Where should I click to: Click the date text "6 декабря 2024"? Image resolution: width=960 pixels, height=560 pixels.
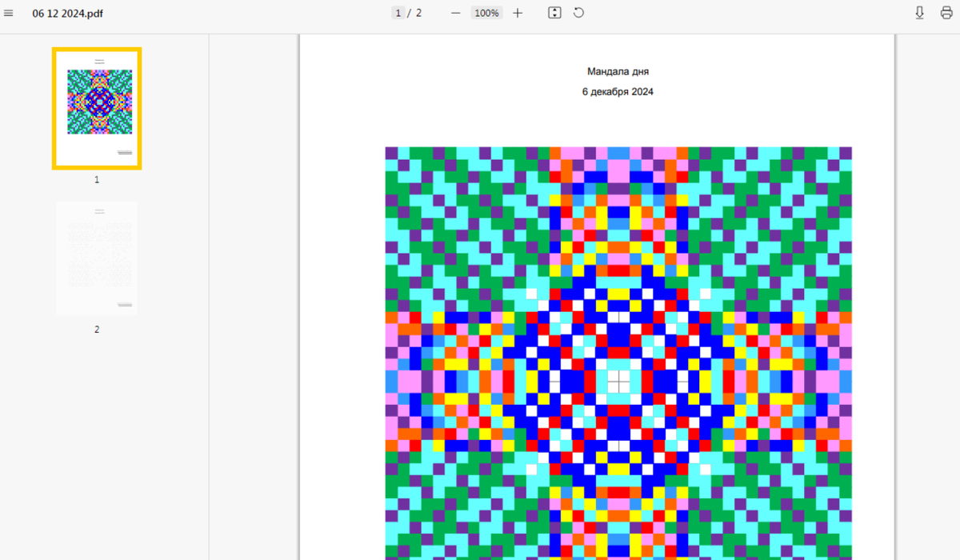coord(618,92)
